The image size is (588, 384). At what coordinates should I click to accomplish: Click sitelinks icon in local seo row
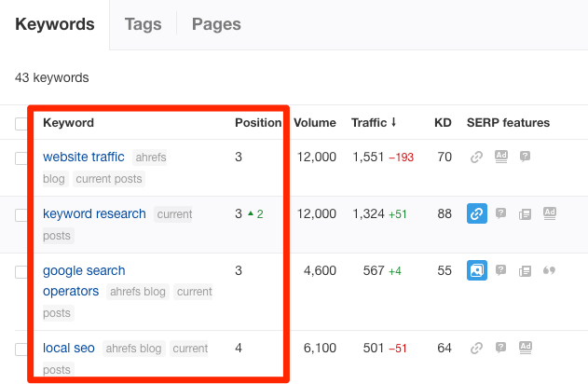click(x=476, y=348)
